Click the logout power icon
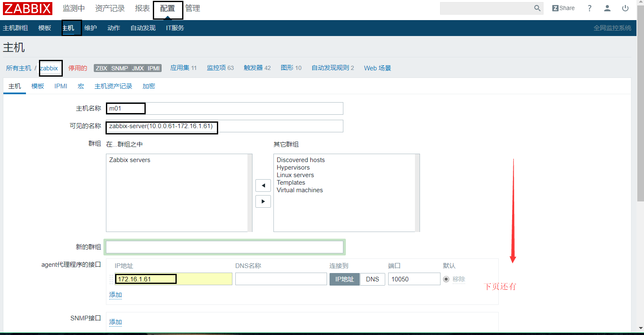This screenshot has height=335, width=644. pos(625,8)
